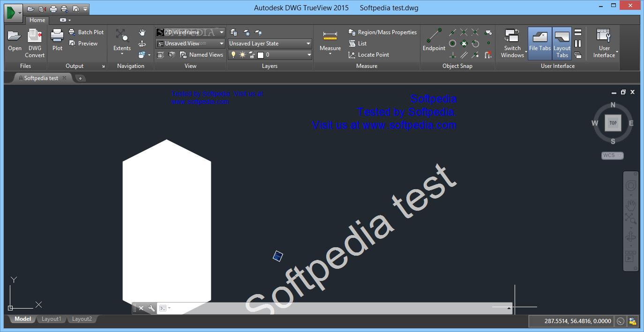Screen dimensions: 644x332
Task: Toggle Quadrant snap diamond icon
Action: tap(464, 44)
